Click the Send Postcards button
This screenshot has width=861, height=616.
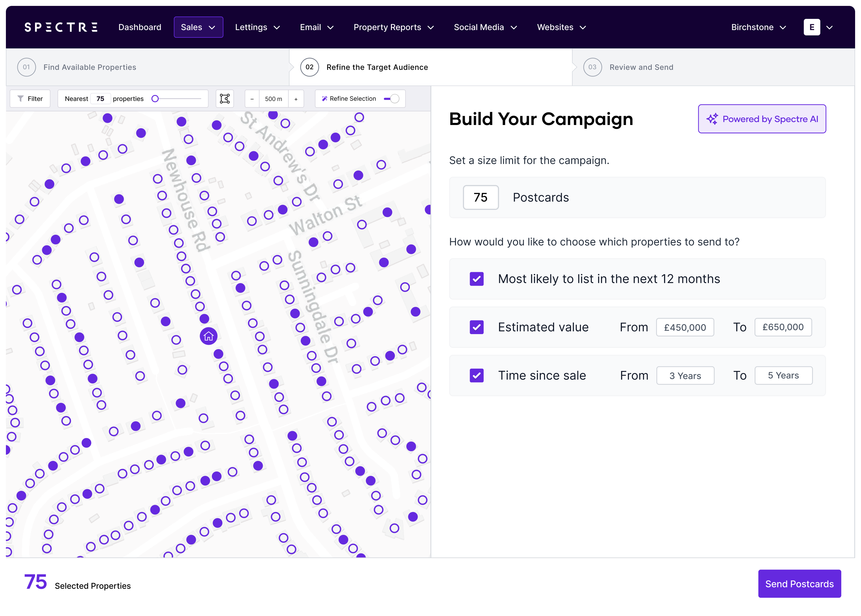click(799, 584)
